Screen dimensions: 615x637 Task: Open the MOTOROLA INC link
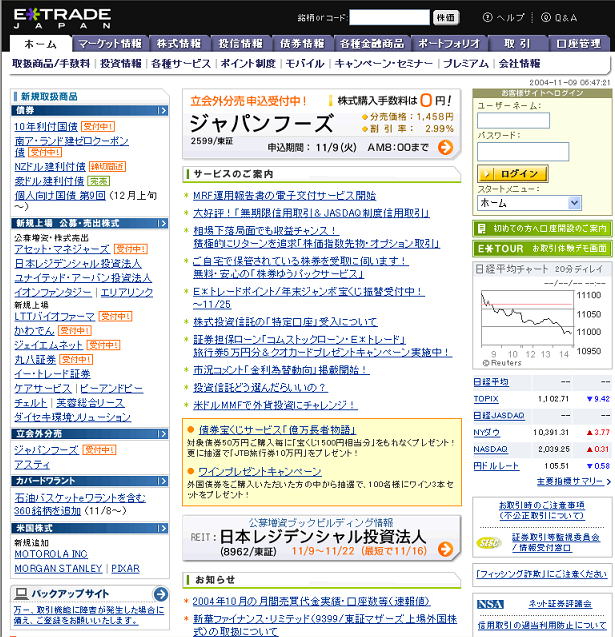coord(51,554)
